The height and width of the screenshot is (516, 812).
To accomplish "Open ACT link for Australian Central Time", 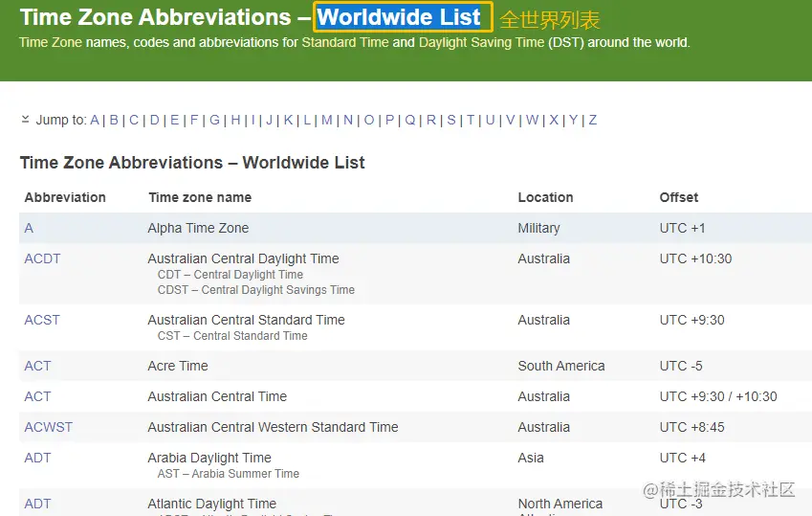I will pyautogui.click(x=38, y=396).
